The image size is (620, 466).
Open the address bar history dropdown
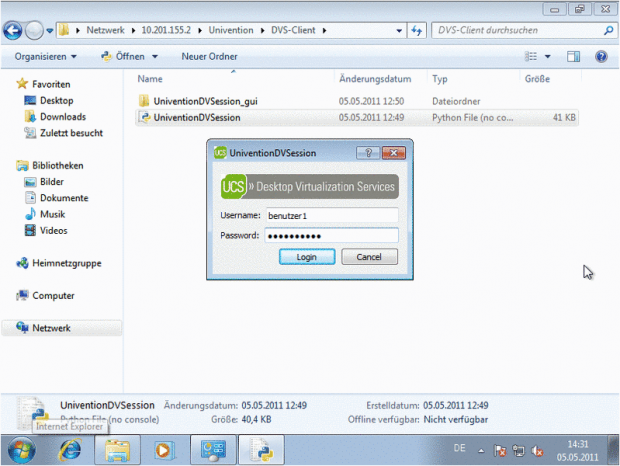click(399, 30)
